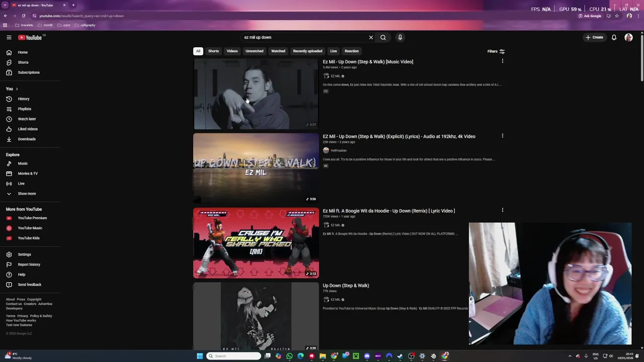644x362 pixels.
Task: Show hidden system tray icons
Action: click(x=570, y=356)
